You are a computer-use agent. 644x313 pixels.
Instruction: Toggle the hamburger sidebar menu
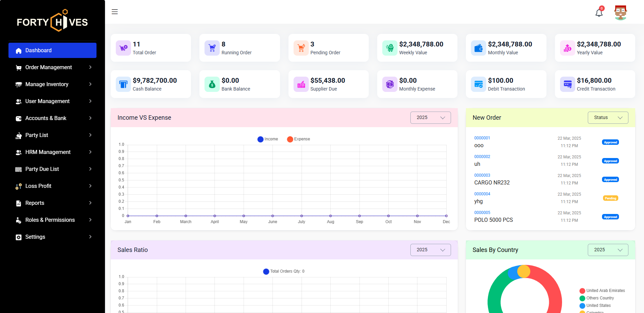pyautogui.click(x=115, y=12)
